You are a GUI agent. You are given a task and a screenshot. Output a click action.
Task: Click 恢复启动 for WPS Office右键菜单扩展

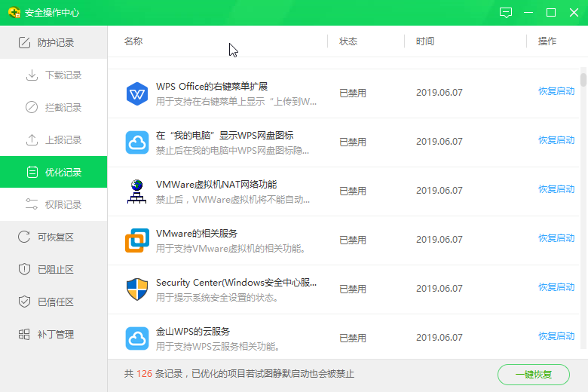point(556,91)
